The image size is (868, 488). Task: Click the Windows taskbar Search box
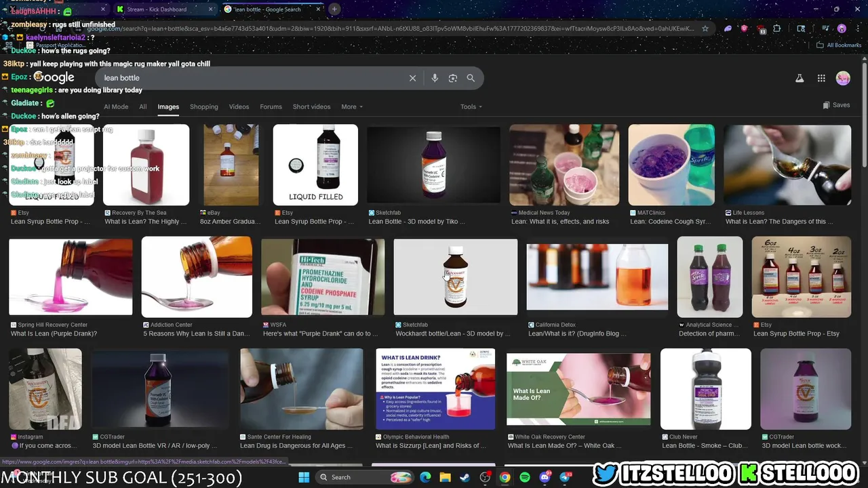pos(364,477)
